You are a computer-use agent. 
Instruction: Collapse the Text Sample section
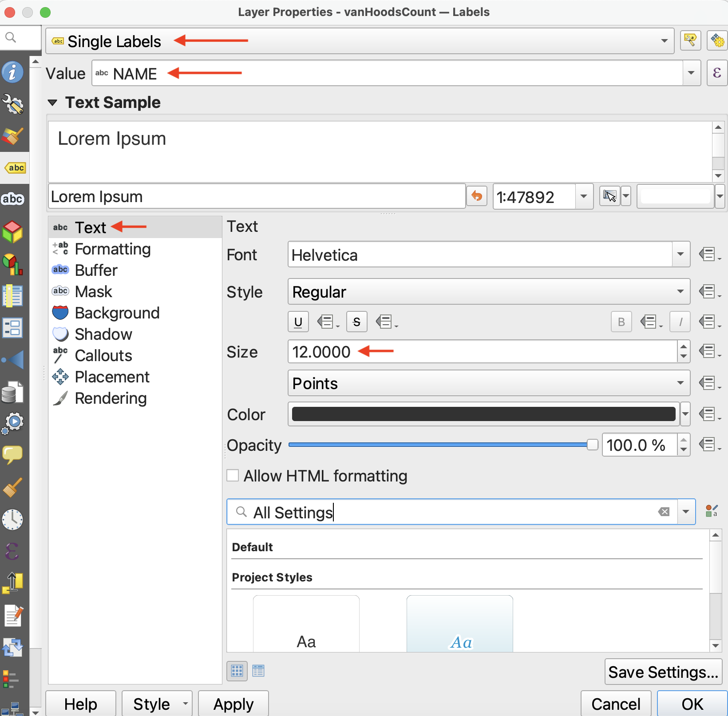tap(52, 103)
